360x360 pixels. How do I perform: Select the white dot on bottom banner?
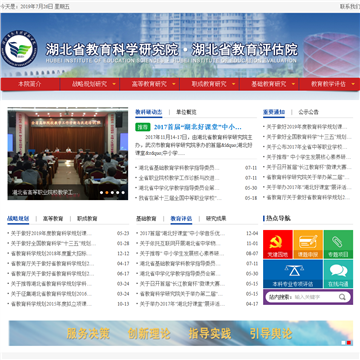[x=343, y=342]
